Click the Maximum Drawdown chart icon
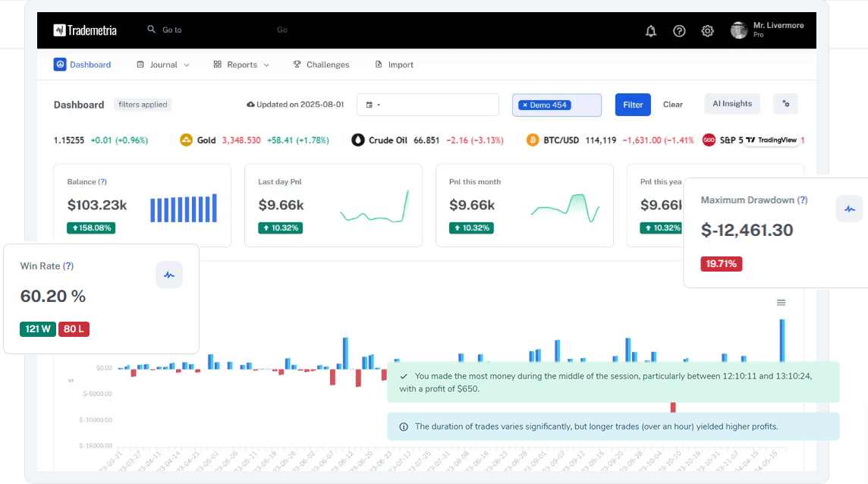 tap(849, 209)
